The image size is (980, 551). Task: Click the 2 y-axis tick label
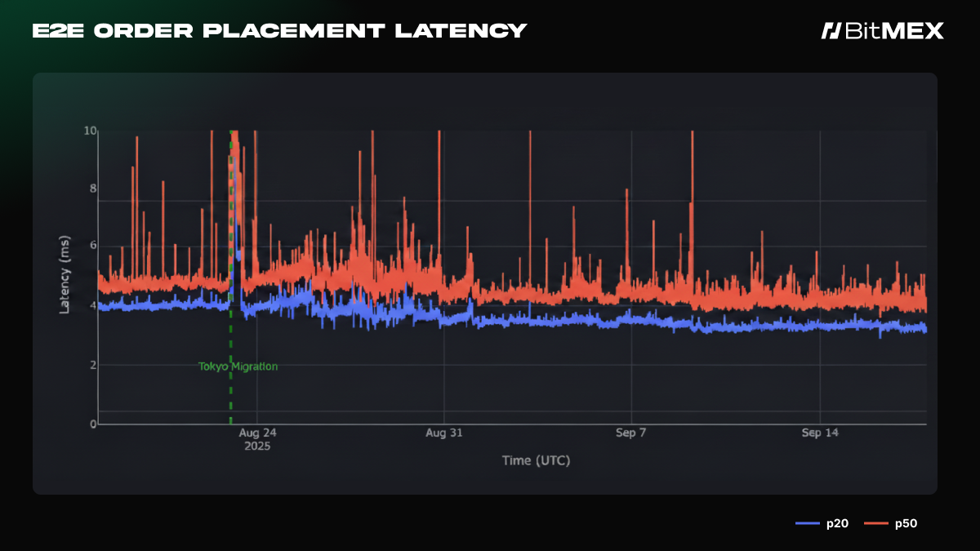pos(93,365)
